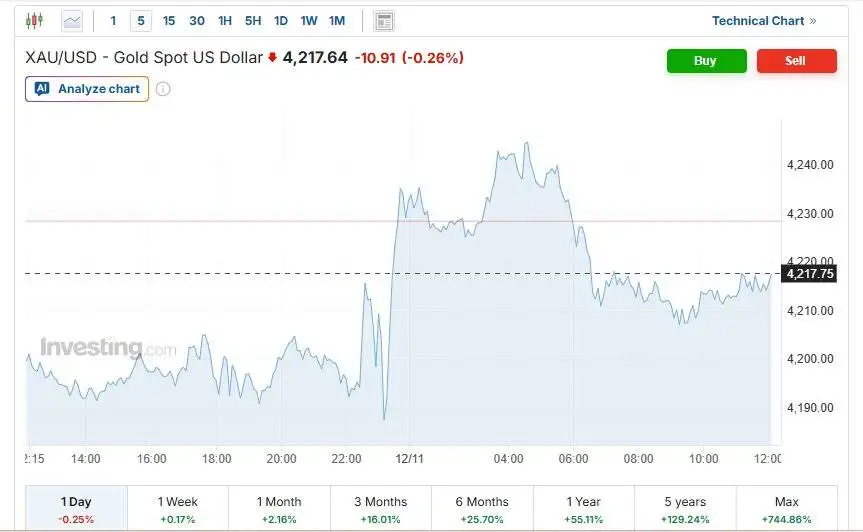The height and width of the screenshot is (532, 863).
Task: Click the Investing.com watermark logo
Action: point(108,348)
